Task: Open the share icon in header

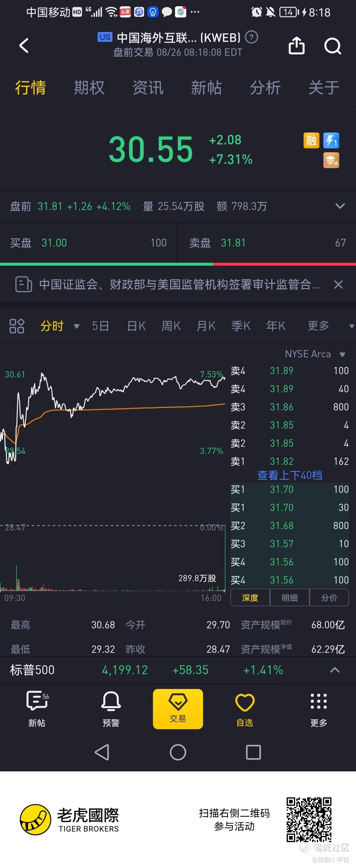Action: pyautogui.click(x=297, y=45)
